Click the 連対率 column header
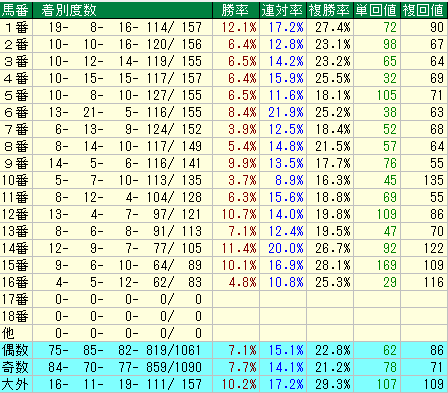This screenshot has height=393, width=448. click(282, 10)
